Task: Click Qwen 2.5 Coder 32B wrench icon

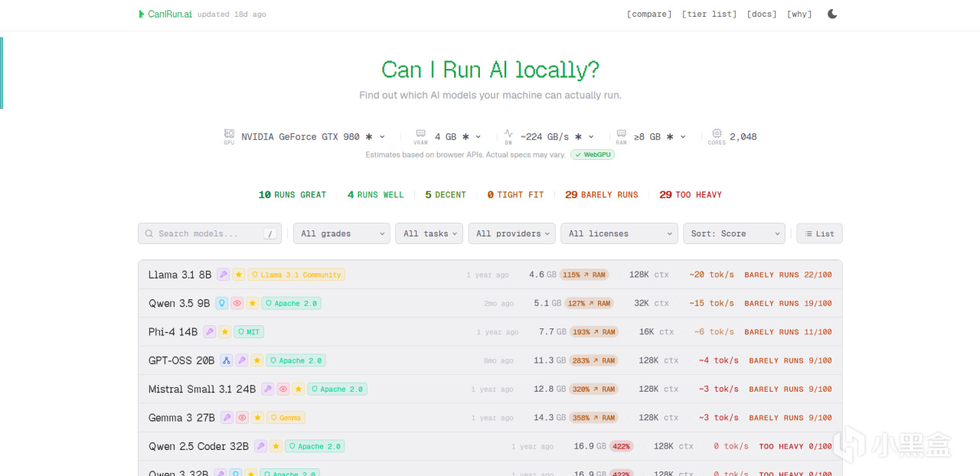Action: [260, 446]
